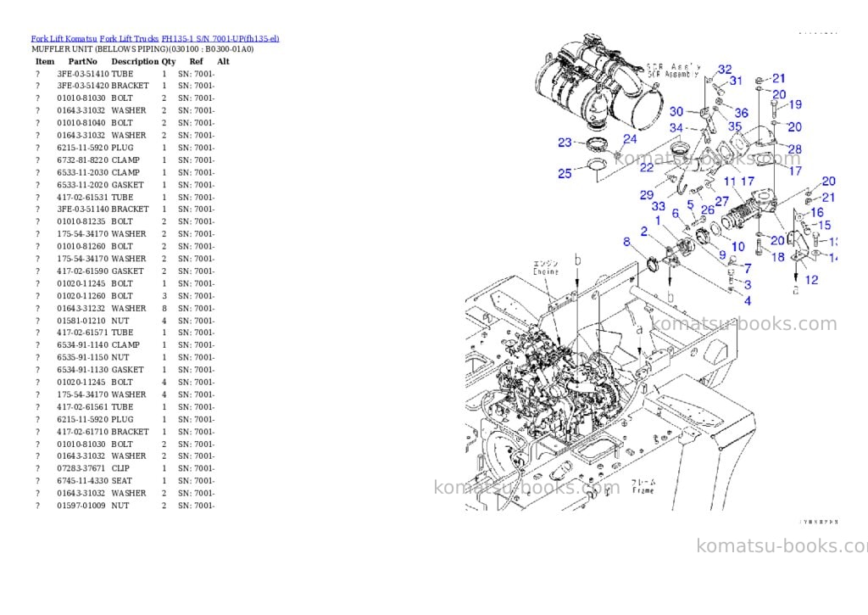Select part number 3FE-03-51140 BRACKET
Image resolution: width=868 pixels, height=615 pixels.
click(103, 210)
